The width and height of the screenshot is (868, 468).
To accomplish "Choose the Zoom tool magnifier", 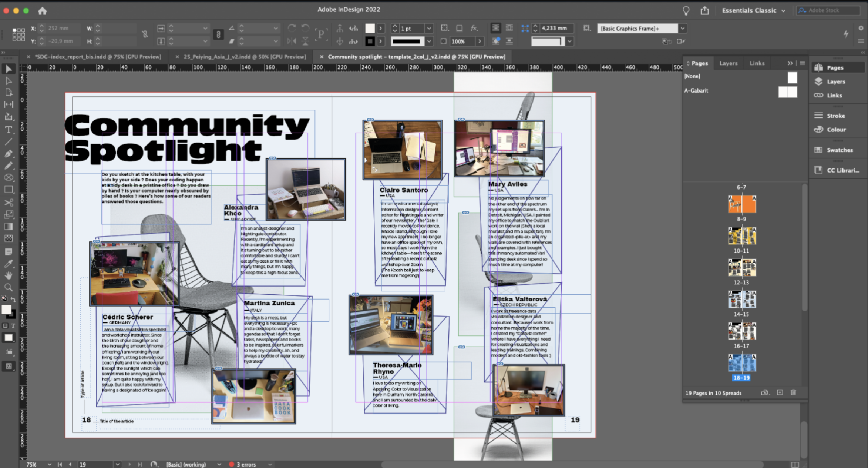I will coord(8,287).
